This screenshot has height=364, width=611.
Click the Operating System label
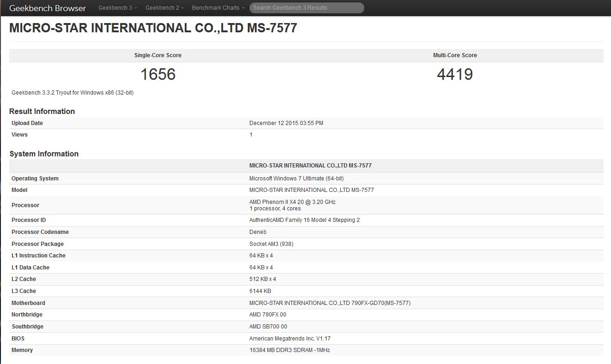[x=35, y=179]
